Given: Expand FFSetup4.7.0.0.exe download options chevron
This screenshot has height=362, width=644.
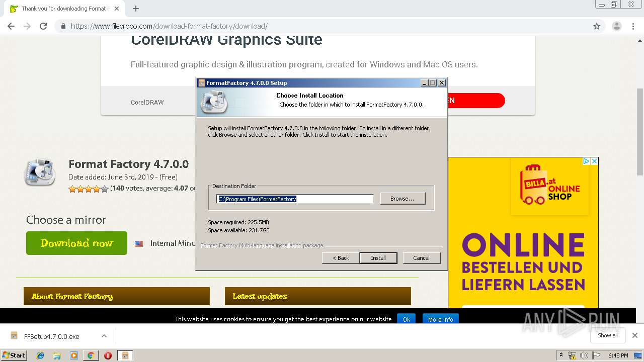Looking at the screenshot, I should click(x=104, y=336).
